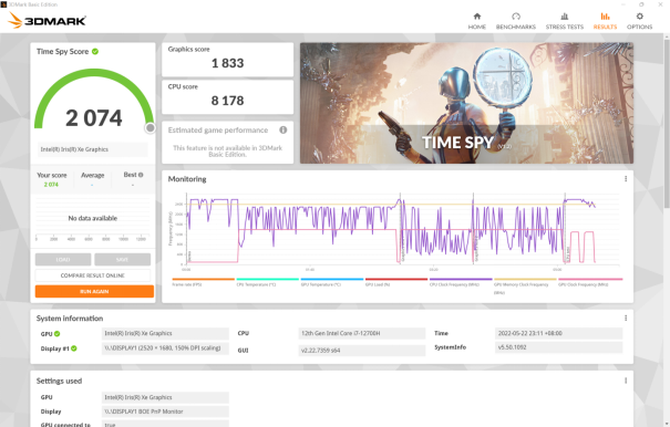Click the green check next to GPU
Image resolution: width=670 pixels, height=427 pixels.
point(57,334)
